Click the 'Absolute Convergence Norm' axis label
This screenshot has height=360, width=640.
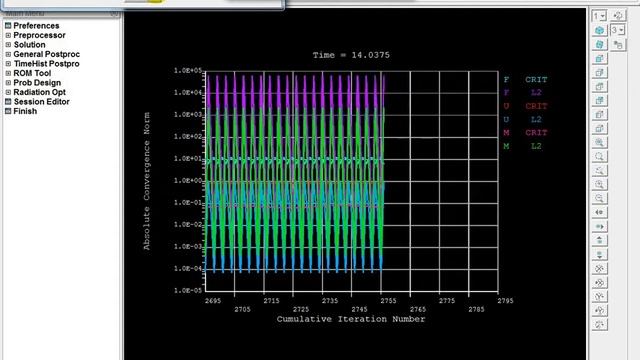147,181
